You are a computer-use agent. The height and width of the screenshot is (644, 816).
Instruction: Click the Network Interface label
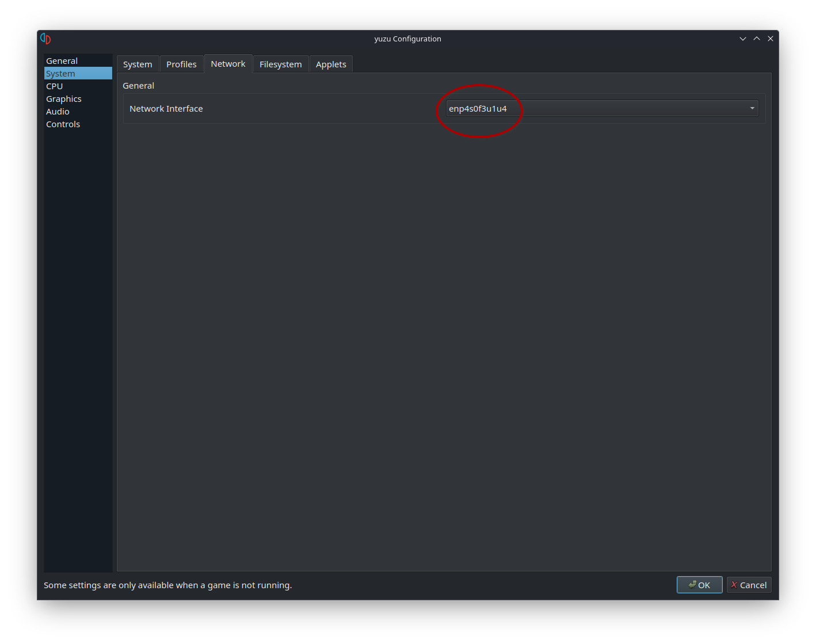[x=166, y=109]
